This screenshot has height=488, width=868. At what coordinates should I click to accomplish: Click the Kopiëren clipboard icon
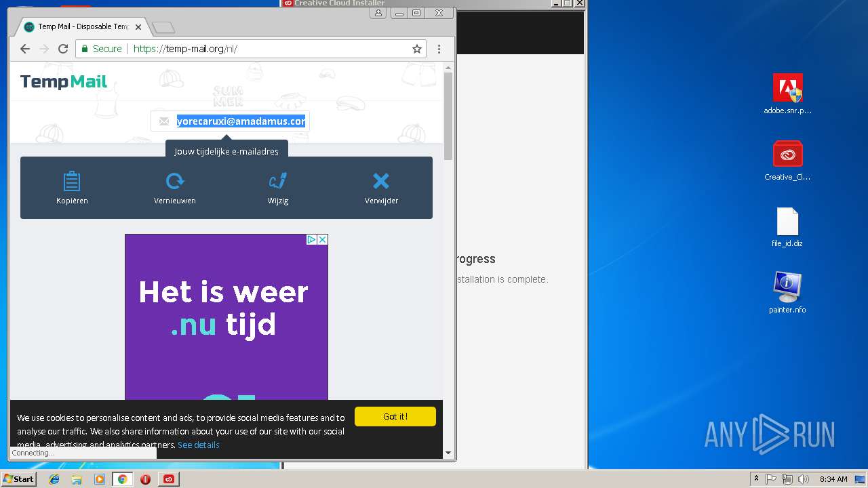[72, 181]
